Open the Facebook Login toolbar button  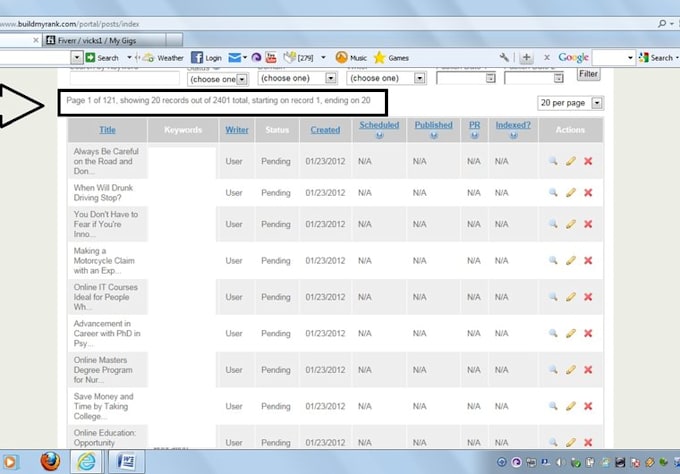206,58
